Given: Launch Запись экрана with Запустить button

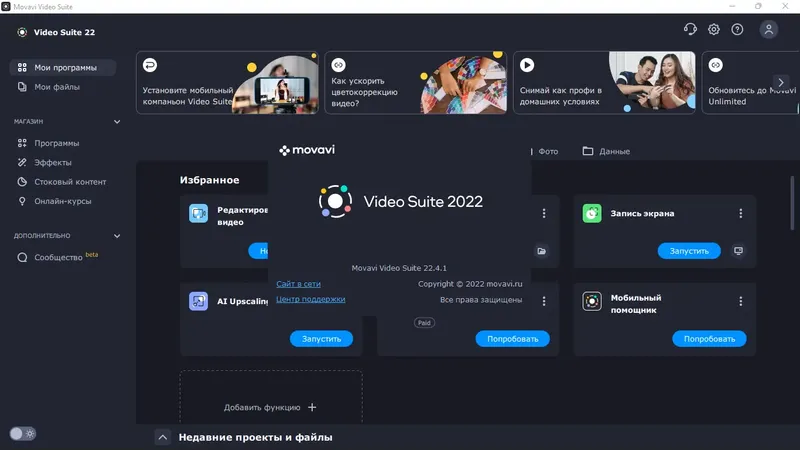Looking at the screenshot, I should pos(689,251).
